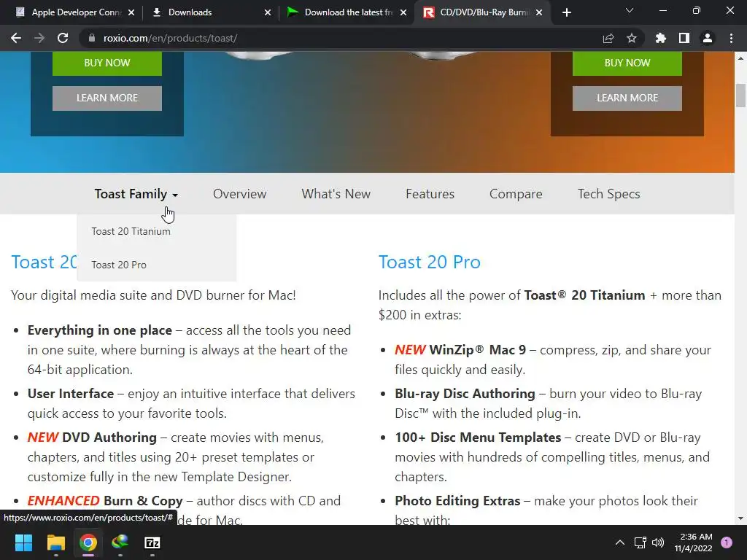This screenshot has height=560, width=747.
Task: Click the right BUY NOW button
Action: click(x=627, y=63)
